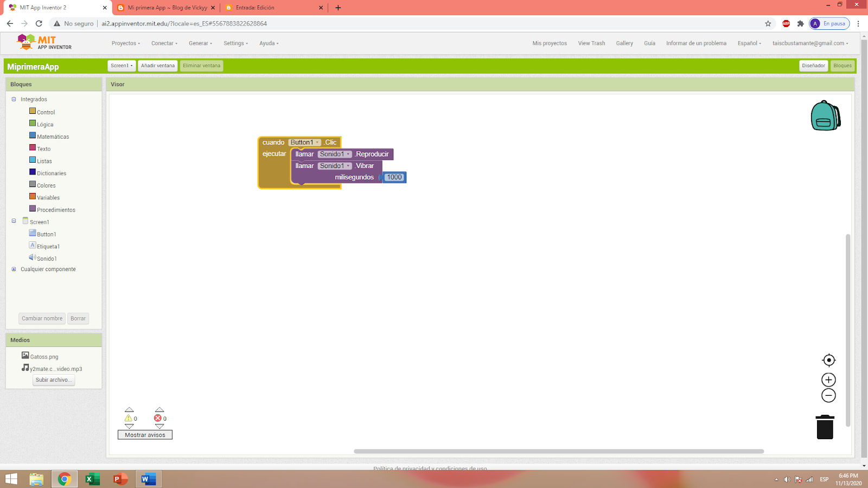Expand Cualquier componente tree node

point(14,269)
